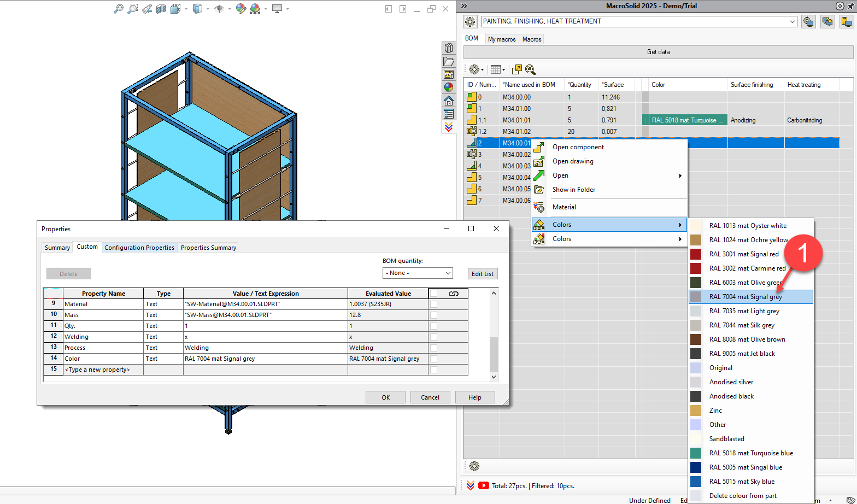Click Help in Properties dialog
This screenshot has height=504, width=857.
475,397
